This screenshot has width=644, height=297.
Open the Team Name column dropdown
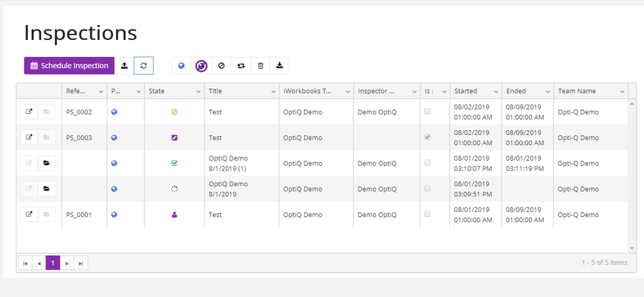tap(622, 91)
